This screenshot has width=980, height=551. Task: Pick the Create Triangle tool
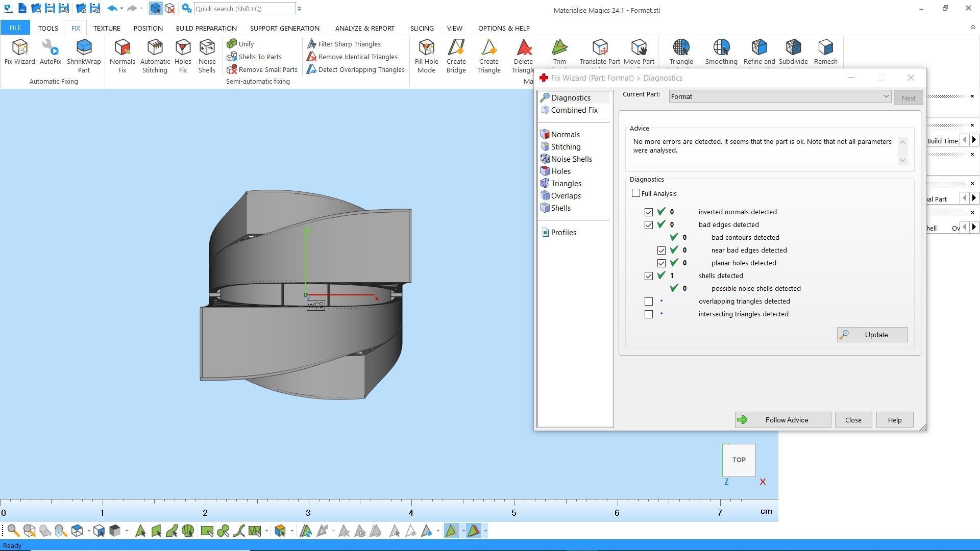(488, 56)
